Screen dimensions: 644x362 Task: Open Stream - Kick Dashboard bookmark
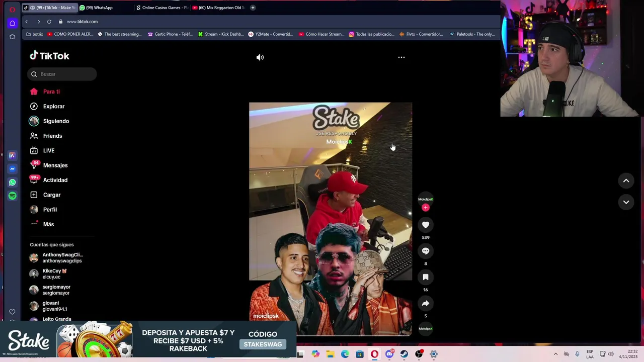click(x=221, y=34)
